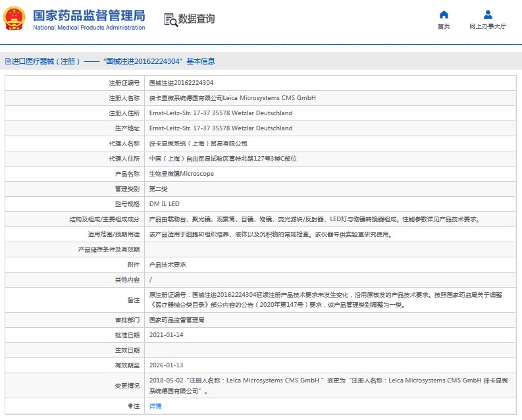Click registration number value 国械注进20162224304
522x420 pixels.
[181, 83]
